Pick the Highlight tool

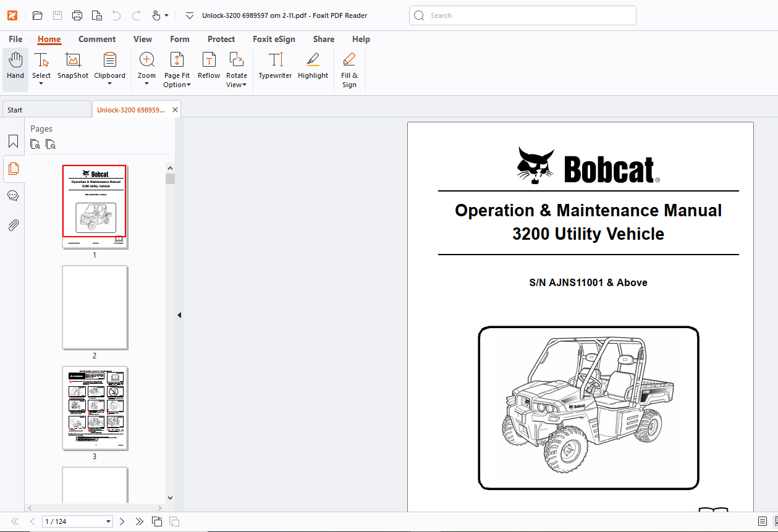[x=313, y=67]
